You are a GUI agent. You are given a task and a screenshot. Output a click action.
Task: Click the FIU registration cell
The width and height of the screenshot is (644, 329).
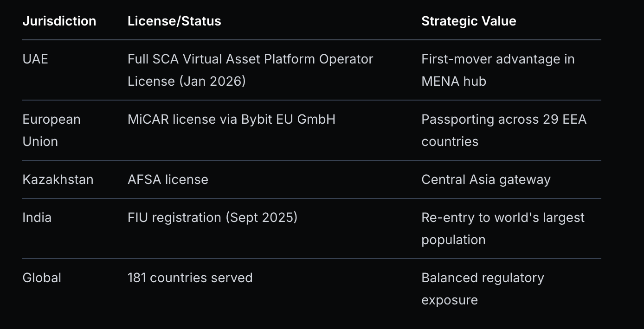212,218
